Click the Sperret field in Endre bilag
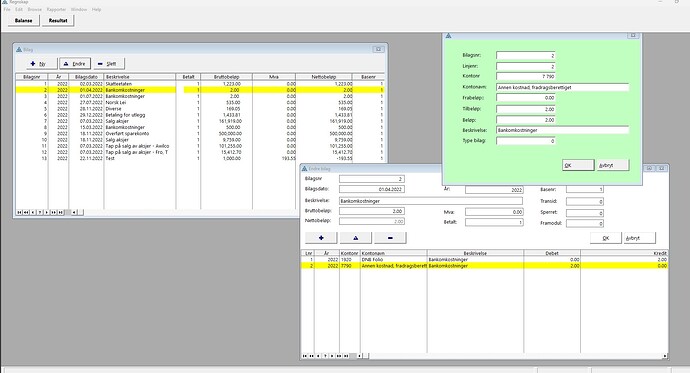The height and width of the screenshot is (373, 690). tap(584, 213)
